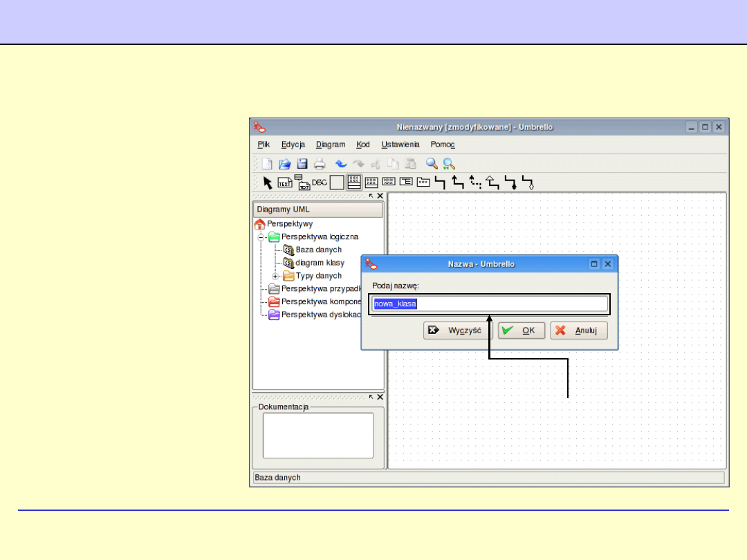Select the empty Box tool icon
Image resolution: width=747 pixels, height=560 pixels.
click(x=336, y=183)
